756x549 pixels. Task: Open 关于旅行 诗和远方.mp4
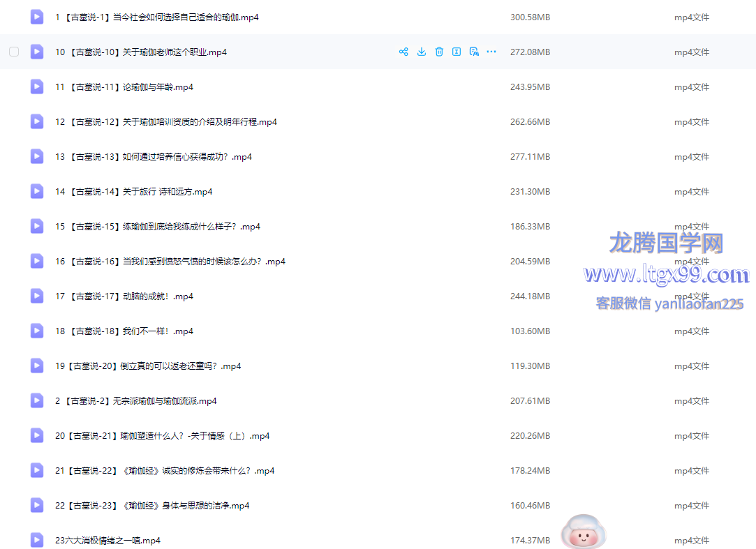coord(134,192)
